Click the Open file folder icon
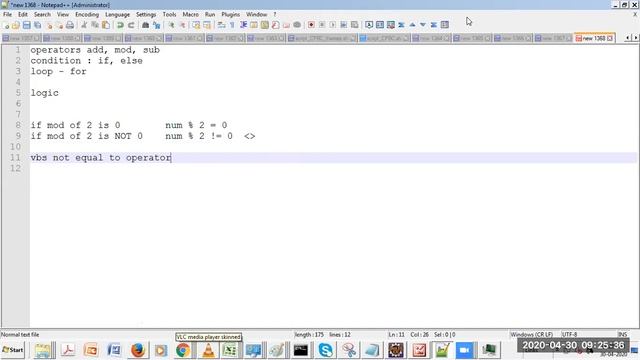This screenshot has width=640, height=360. pos(16,25)
